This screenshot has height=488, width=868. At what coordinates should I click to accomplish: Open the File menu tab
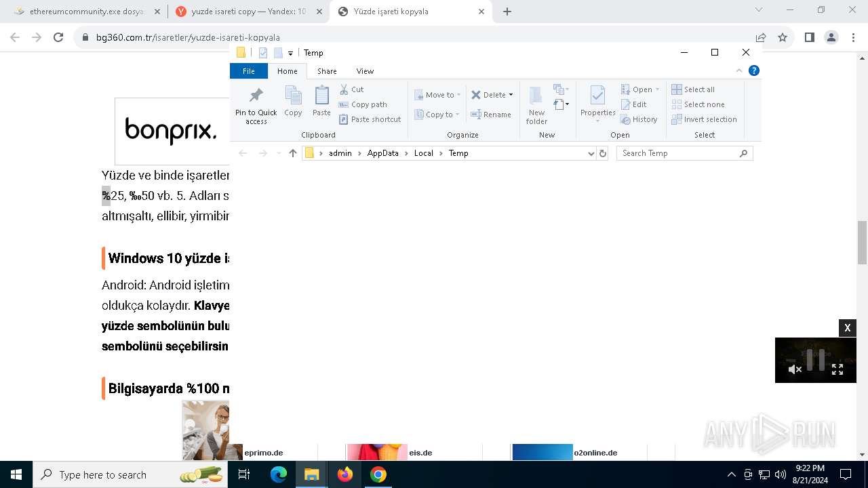[x=249, y=71]
